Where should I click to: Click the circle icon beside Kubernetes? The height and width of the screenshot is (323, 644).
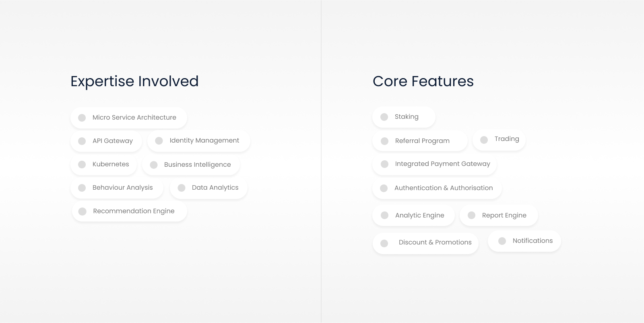[82, 164]
